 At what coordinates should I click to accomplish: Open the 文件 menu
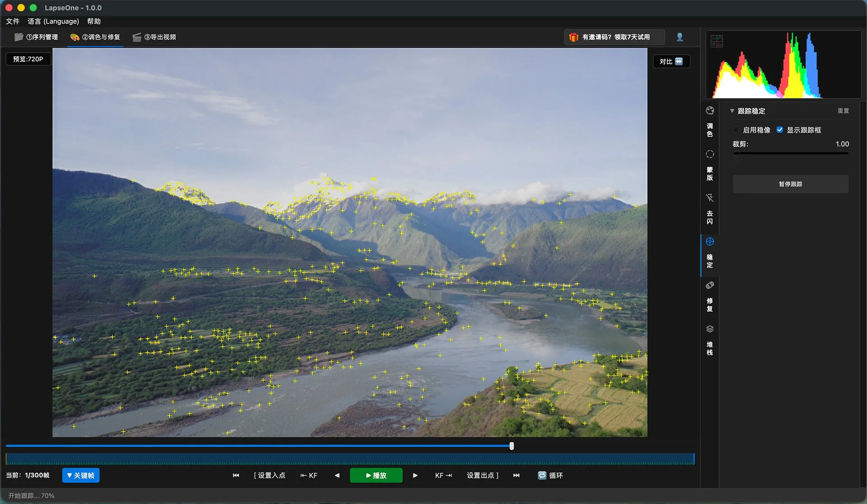(x=13, y=21)
